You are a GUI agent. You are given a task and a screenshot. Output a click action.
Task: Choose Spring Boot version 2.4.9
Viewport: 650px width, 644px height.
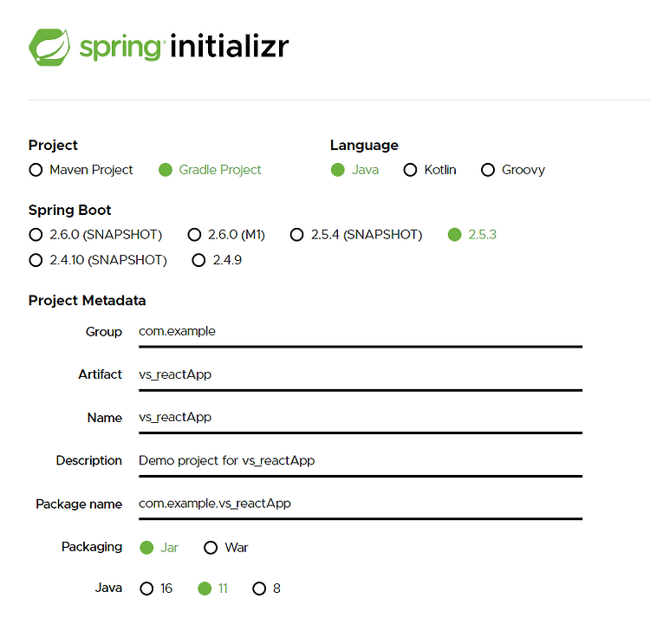click(x=217, y=260)
